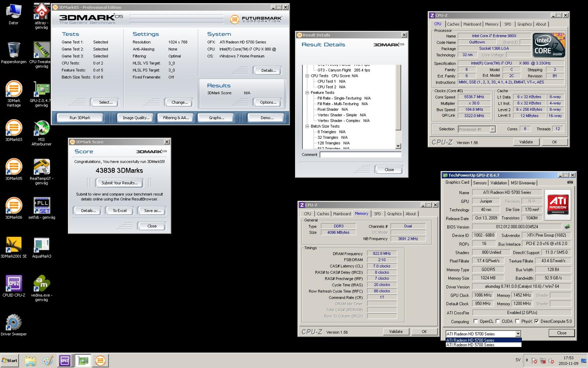Collapse Feature Tests tree node
The height and width of the screenshot is (368, 588).
307,93
